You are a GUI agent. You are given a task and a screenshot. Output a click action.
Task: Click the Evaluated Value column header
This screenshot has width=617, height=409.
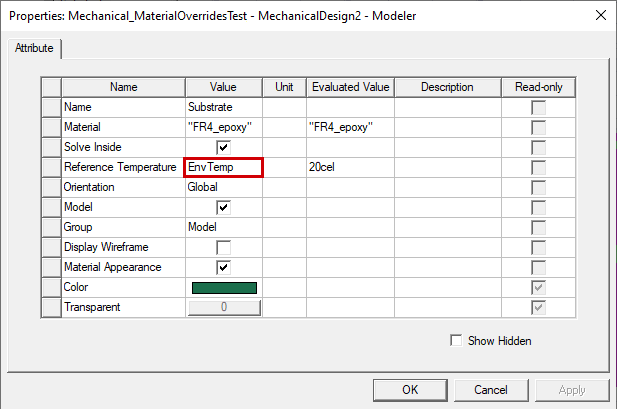coord(350,87)
